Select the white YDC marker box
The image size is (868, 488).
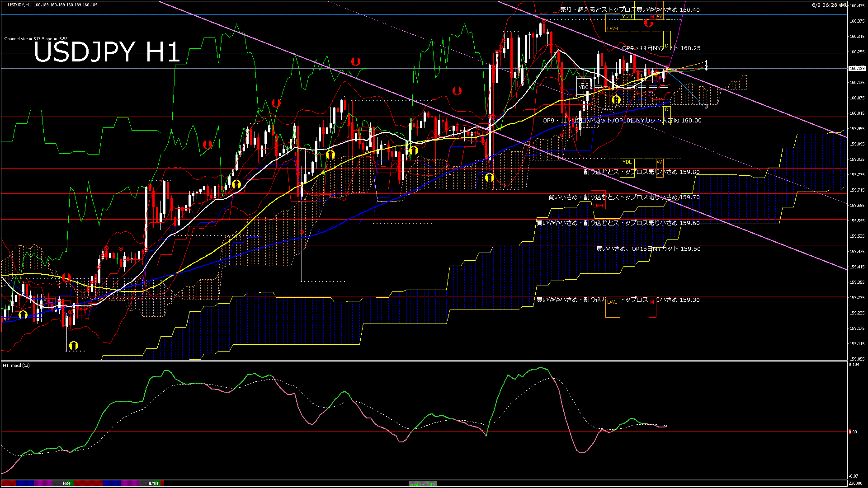[583, 87]
